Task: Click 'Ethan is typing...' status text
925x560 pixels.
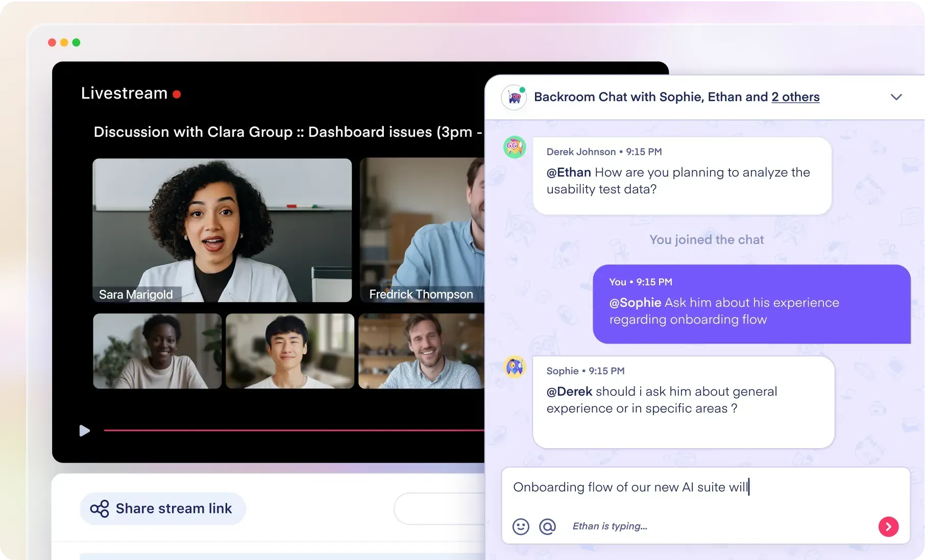Action: (x=610, y=526)
